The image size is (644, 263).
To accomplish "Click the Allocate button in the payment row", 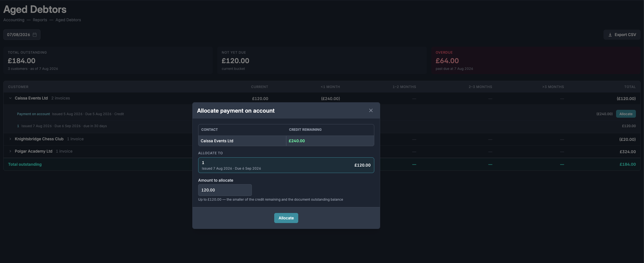I will coord(626,114).
